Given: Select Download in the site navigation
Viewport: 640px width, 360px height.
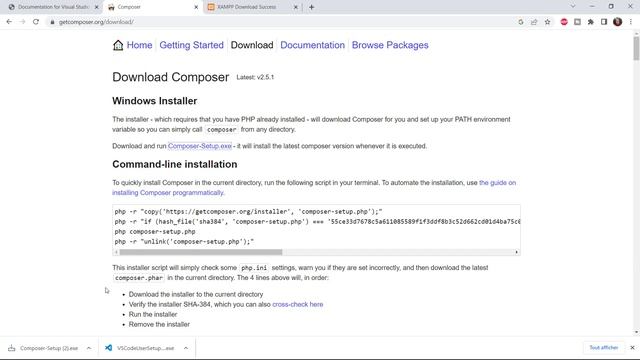Looking at the screenshot, I should [x=252, y=45].
